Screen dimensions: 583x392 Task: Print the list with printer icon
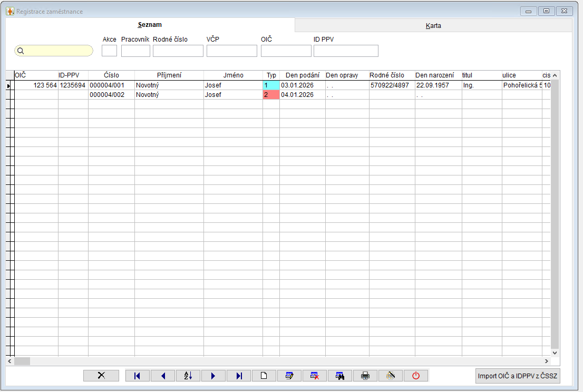(x=365, y=376)
